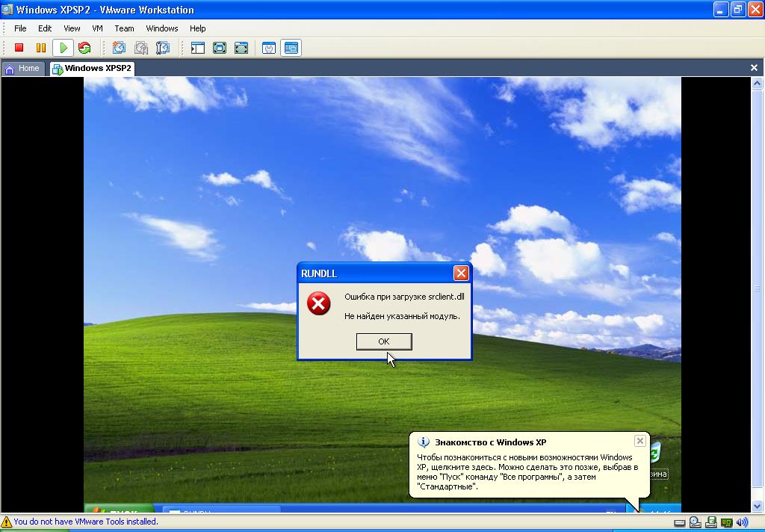This screenshot has width=765, height=532.
Task: Toggle Quick Switch mode icon
Action: click(241, 48)
